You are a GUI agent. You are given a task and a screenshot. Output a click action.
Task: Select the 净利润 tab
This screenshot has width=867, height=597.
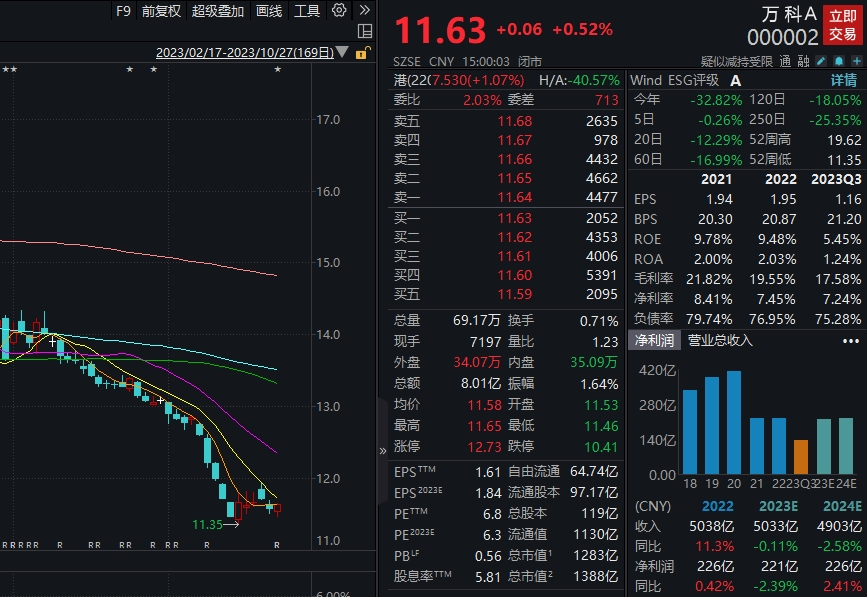654,340
